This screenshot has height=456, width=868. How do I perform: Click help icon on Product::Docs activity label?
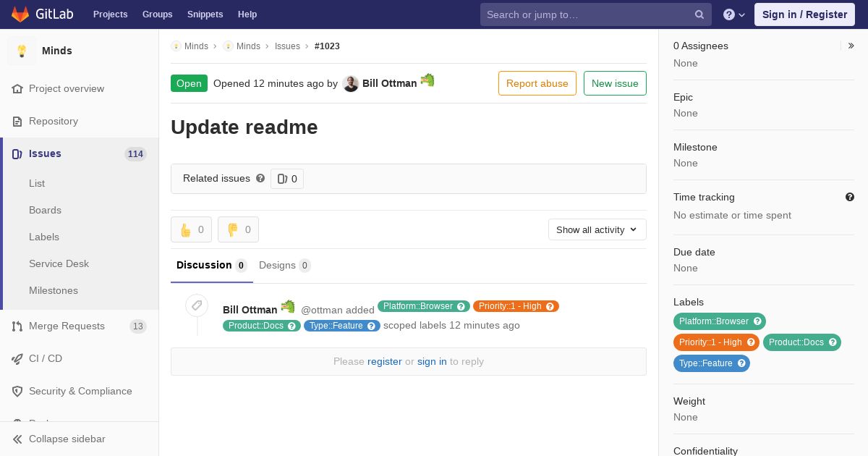(292, 326)
